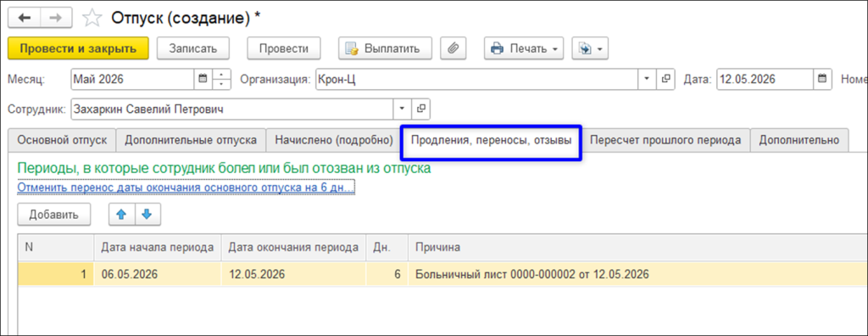
Task: Switch to Дополнительные отпуска tab
Action: (x=191, y=140)
